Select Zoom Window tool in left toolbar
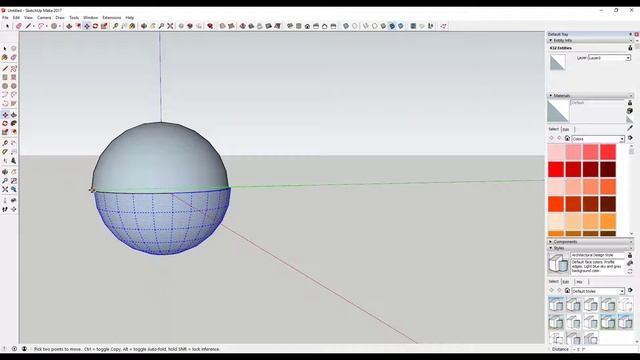Viewport: 640px width, 360px height. click(13, 181)
